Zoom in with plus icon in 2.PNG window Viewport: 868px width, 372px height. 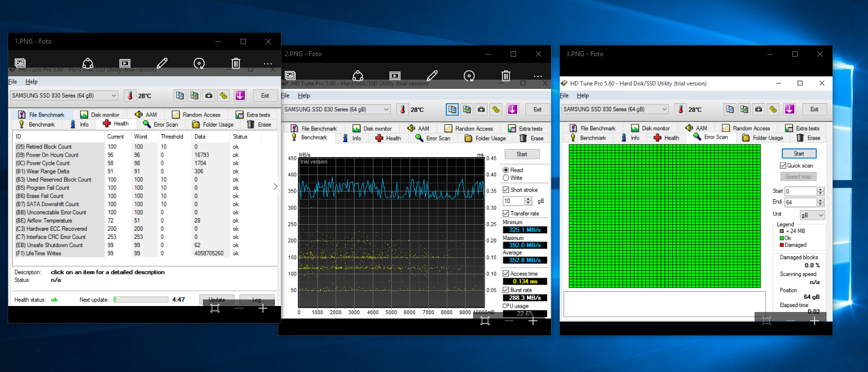coord(533,321)
